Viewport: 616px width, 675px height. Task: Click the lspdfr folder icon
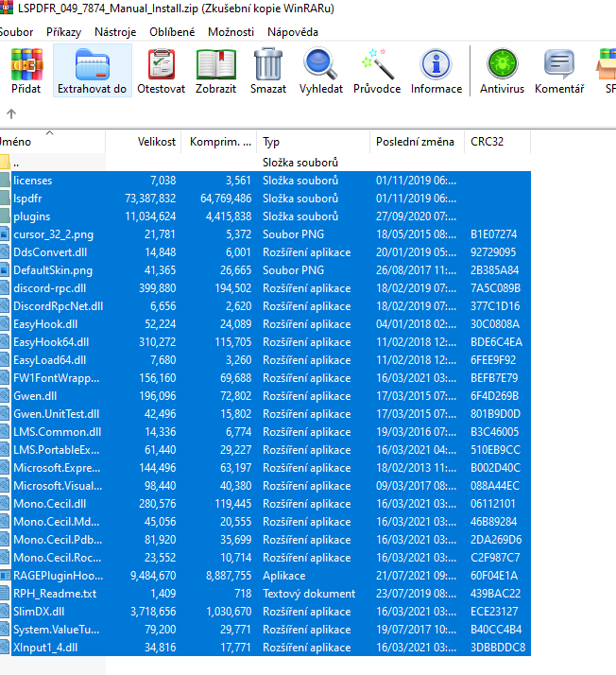pos(5,199)
